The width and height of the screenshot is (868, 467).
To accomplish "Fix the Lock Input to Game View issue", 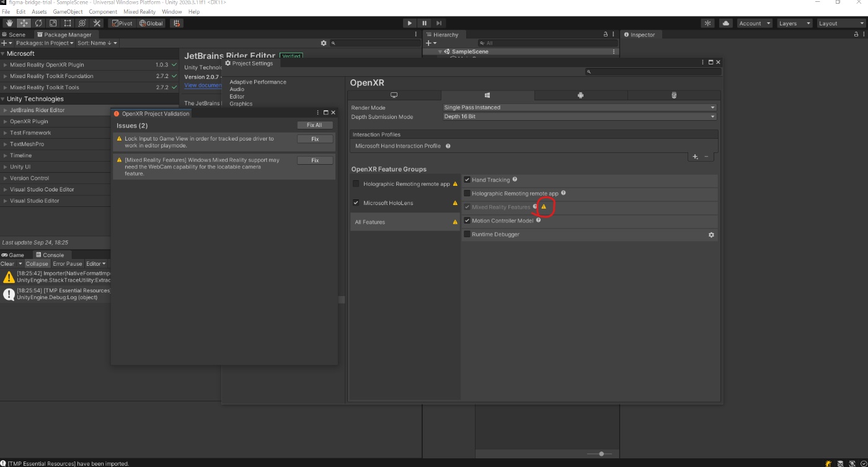I will pos(315,139).
